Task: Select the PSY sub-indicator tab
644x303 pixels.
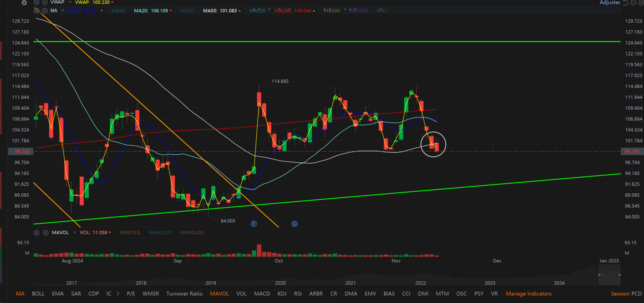Action: (x=479, y=294)
